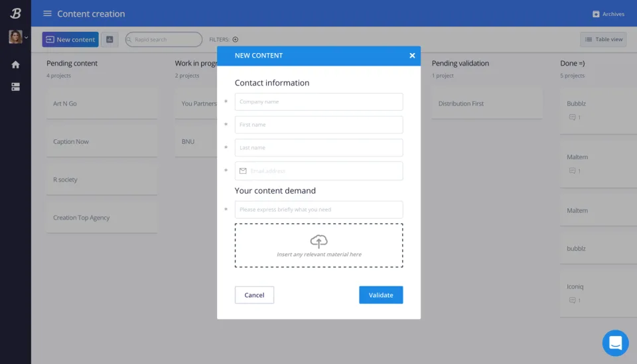Screen dimensions: 637x364
Task: Open the Iconiq card
Action: pyautogui.click(x=599, y=294)
